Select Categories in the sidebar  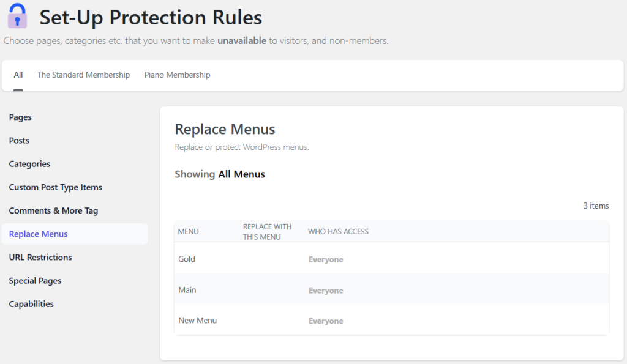pyautogui.click(x=29, y=164)
